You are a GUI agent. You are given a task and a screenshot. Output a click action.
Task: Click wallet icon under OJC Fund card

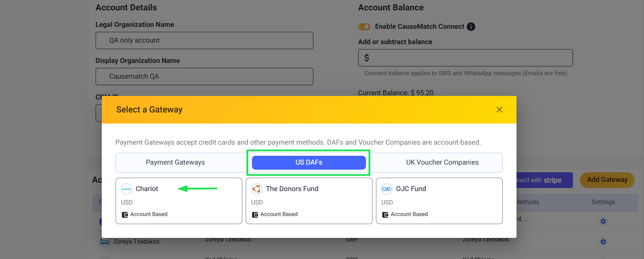point(385,214)
